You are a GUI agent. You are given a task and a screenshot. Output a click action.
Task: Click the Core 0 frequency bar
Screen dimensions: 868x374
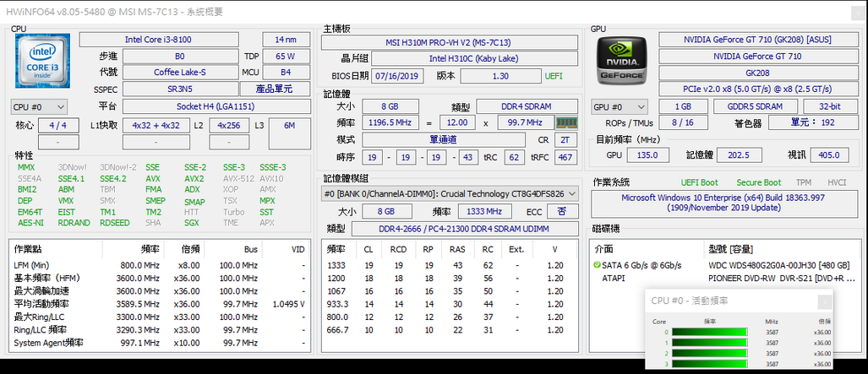[x=710, y=332]
